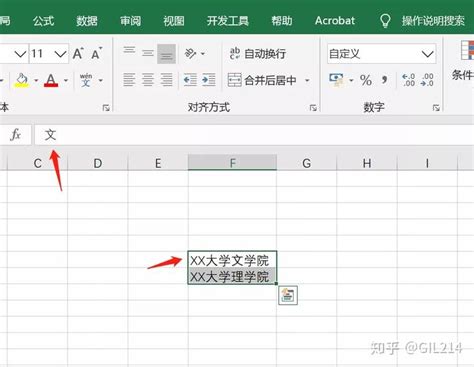The width and height of the screenshot is (474, 367).
Task: Select column G header
Action: (x=307, y=163)
